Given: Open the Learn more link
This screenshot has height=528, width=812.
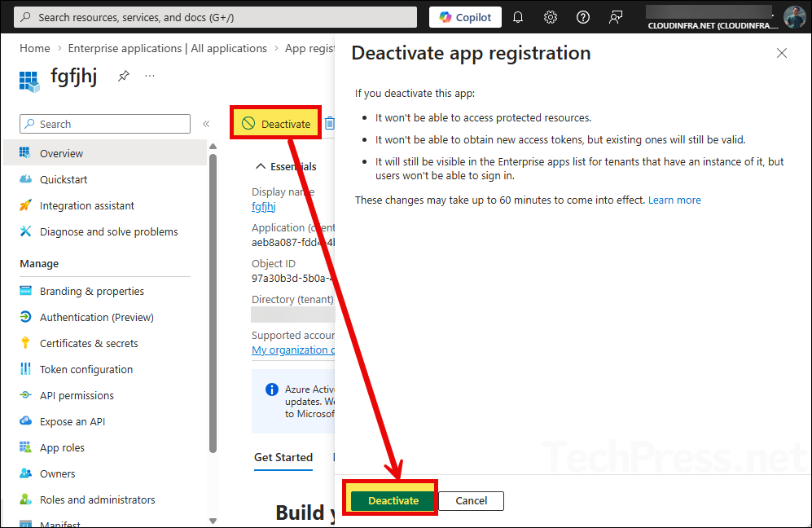Looking at the screenshot, I should point(674,200).
